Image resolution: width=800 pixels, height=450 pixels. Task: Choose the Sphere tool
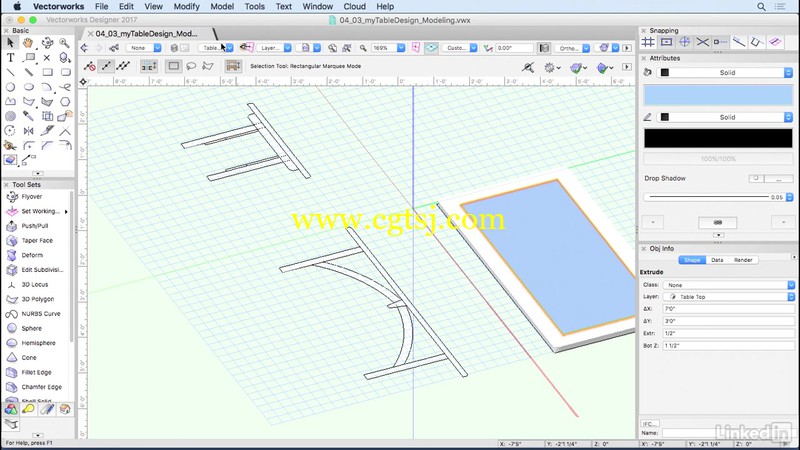(31, 329)
